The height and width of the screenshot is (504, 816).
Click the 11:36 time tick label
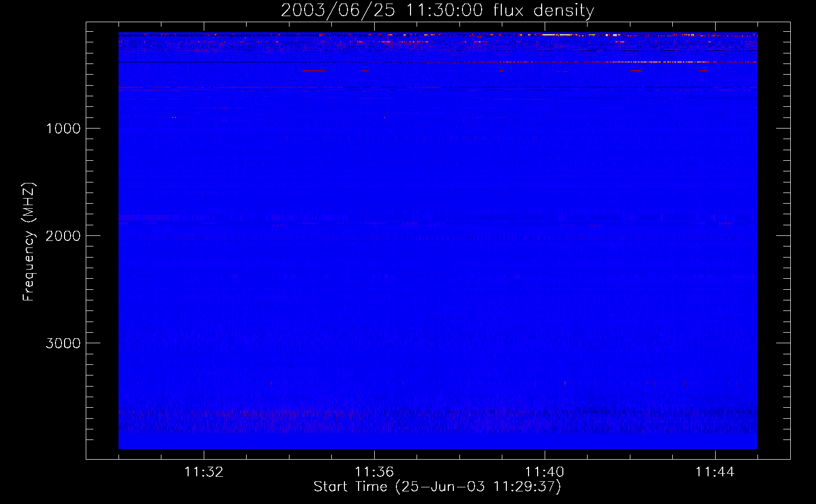(374, 472)
